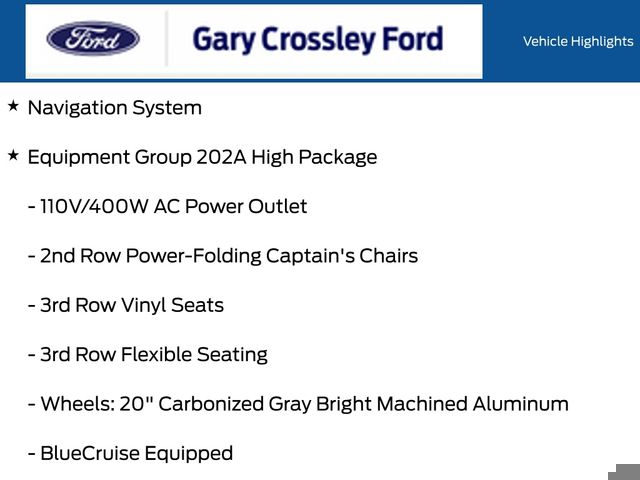Click the divider line beside the Ford logo
The width and height of the screenshot is (640, 480).
click(x=166, y=40)
